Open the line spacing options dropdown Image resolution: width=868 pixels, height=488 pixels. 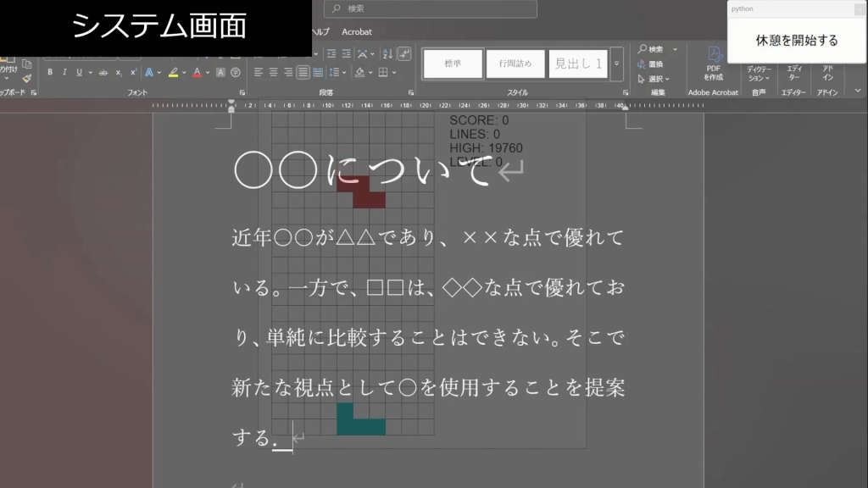tap(344, 72)
